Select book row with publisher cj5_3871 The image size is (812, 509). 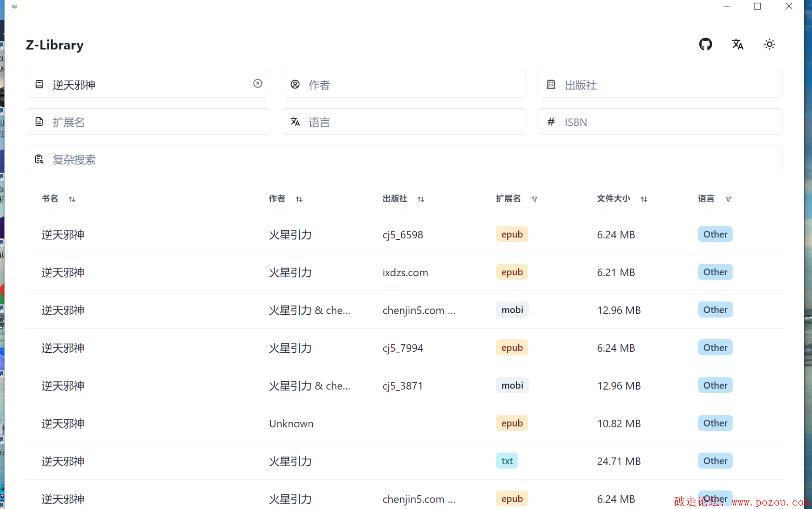[x=404, y=385]
